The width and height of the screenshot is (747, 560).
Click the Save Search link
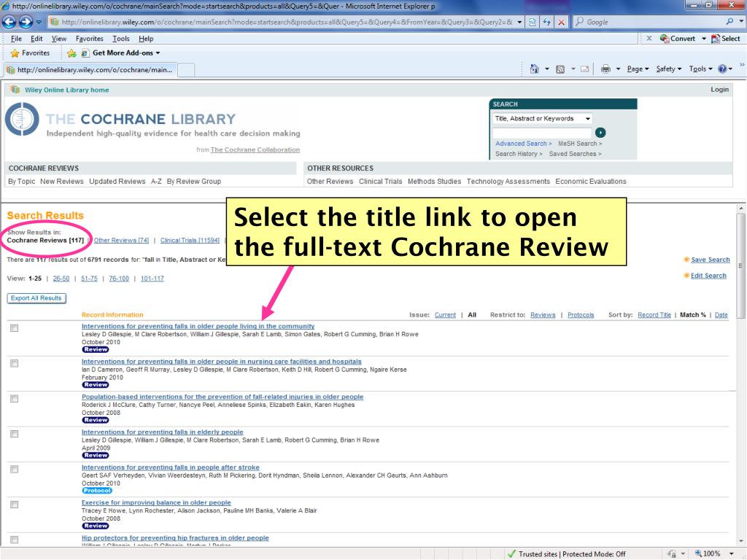[711, 260]
